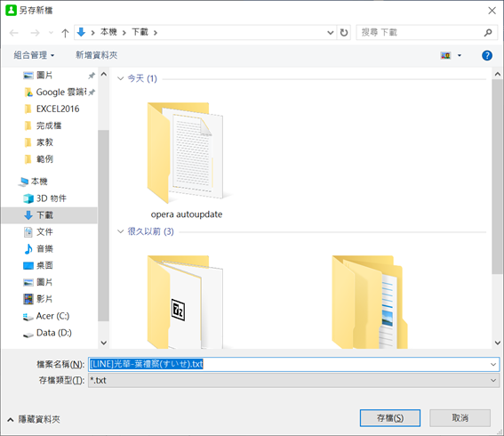This screenshot has width=504, height=436.
Task: Select 圖片 under 本機 in sidebar
Action: [x=44, y=282]
